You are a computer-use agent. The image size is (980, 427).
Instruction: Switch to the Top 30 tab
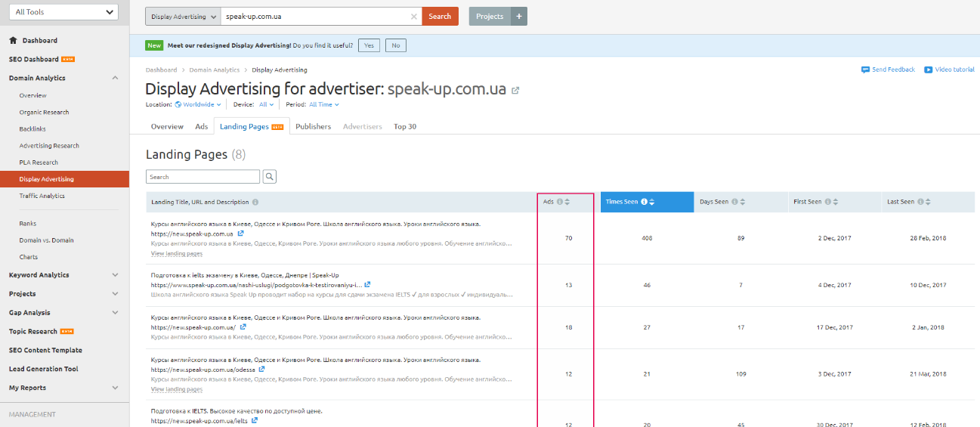coord(405,126)
